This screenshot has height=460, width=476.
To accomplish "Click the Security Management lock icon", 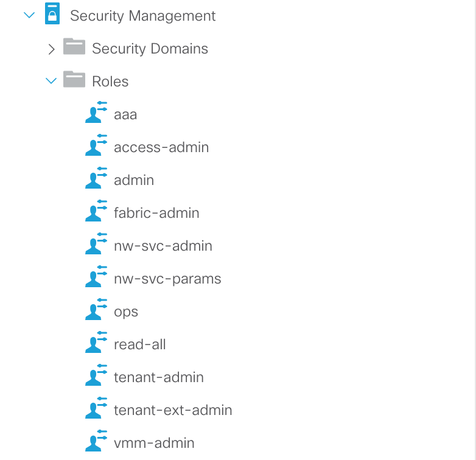I will (x=52, y=15).
